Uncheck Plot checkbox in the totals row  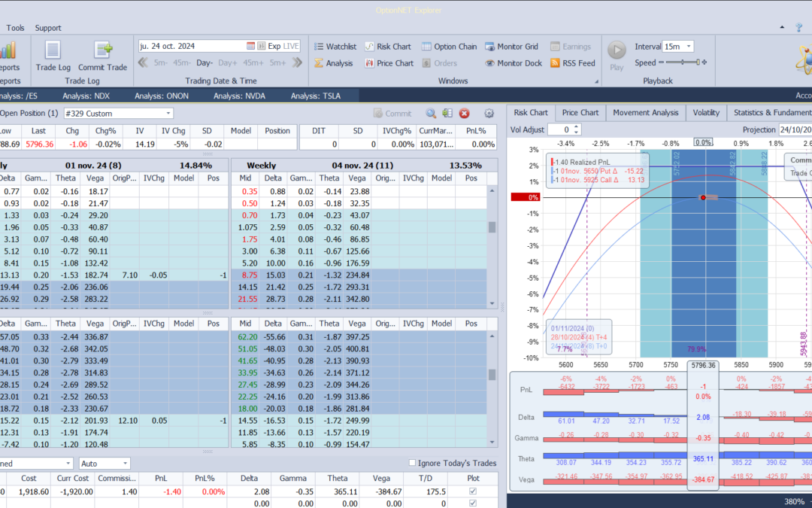click(472, 503)
